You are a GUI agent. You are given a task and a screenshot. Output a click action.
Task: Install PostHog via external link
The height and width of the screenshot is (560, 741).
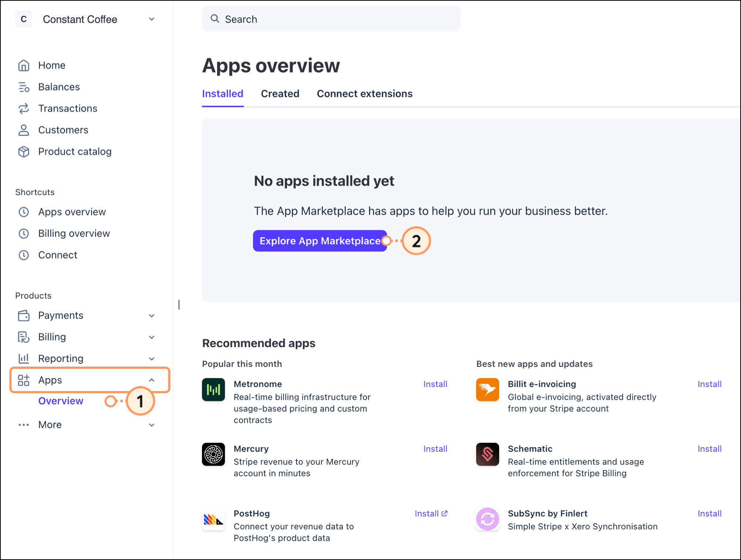(x=431, y=514)
